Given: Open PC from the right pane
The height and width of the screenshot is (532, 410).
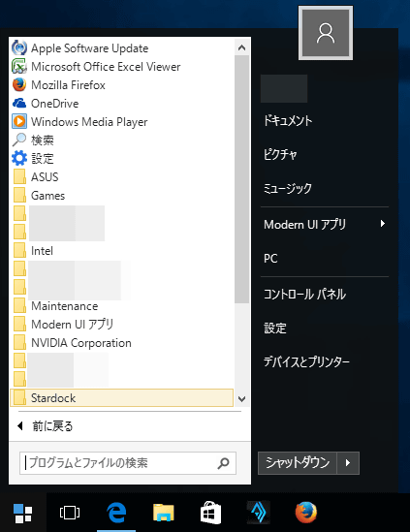Looking at the screenshot, I should click(270, 259).
